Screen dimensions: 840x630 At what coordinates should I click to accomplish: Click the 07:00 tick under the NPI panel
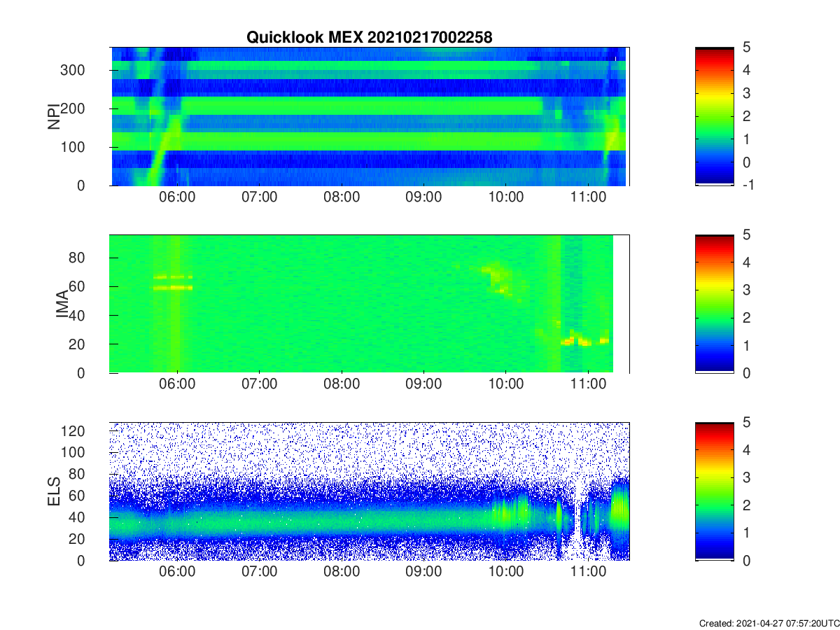coord(260,197)
